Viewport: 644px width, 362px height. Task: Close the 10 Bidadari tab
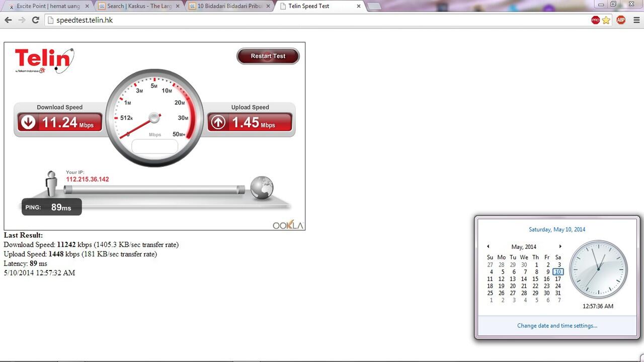pos(268,6)
